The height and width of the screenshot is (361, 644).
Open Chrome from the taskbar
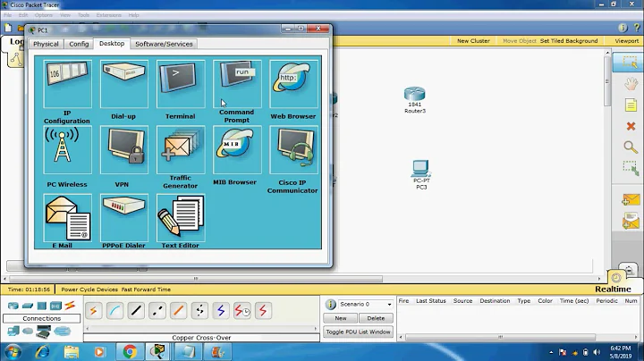click(130, 352)
